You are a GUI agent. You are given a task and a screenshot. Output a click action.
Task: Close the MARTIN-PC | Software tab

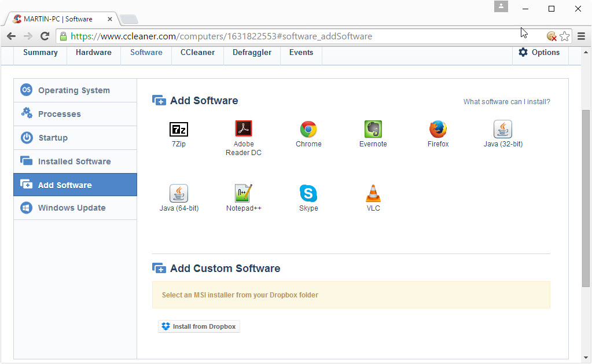tap(110, 19)
